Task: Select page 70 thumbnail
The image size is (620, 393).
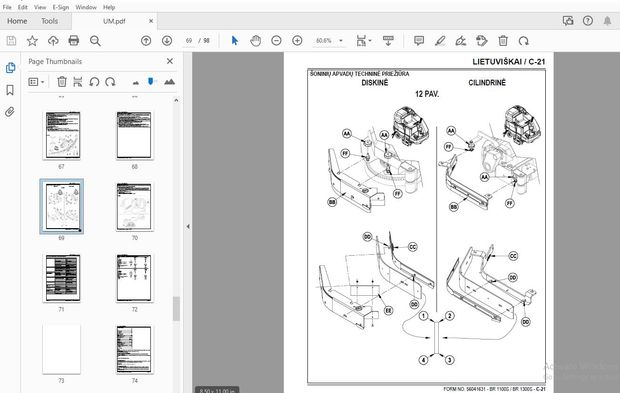Action: (x=134, y=206)
